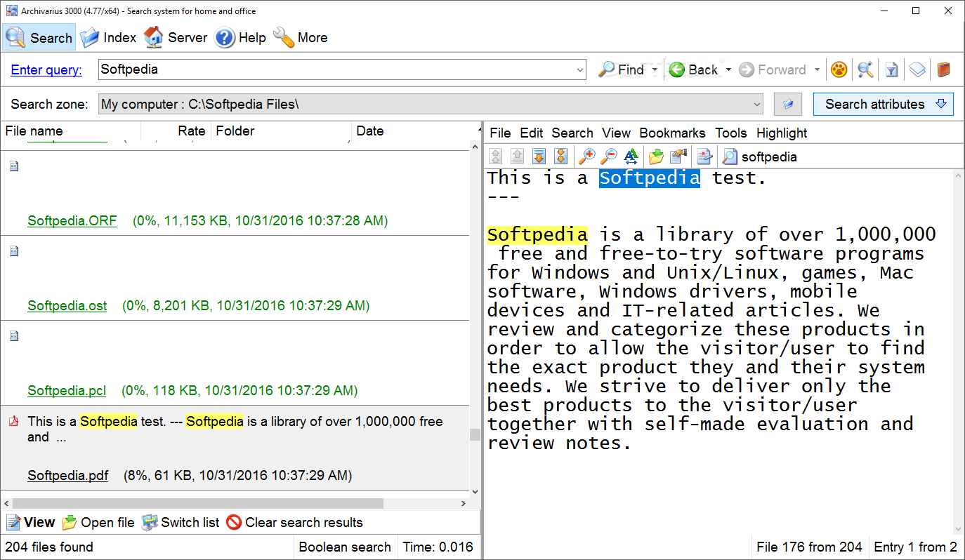Click the Find button
965x560 pixels.
(x=621, y=69)
